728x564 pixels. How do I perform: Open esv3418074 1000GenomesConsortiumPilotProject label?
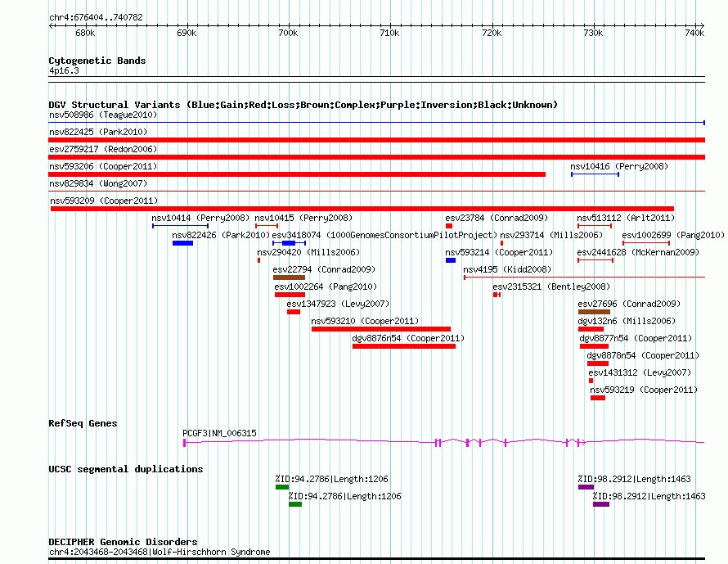(x=384, y=235)
